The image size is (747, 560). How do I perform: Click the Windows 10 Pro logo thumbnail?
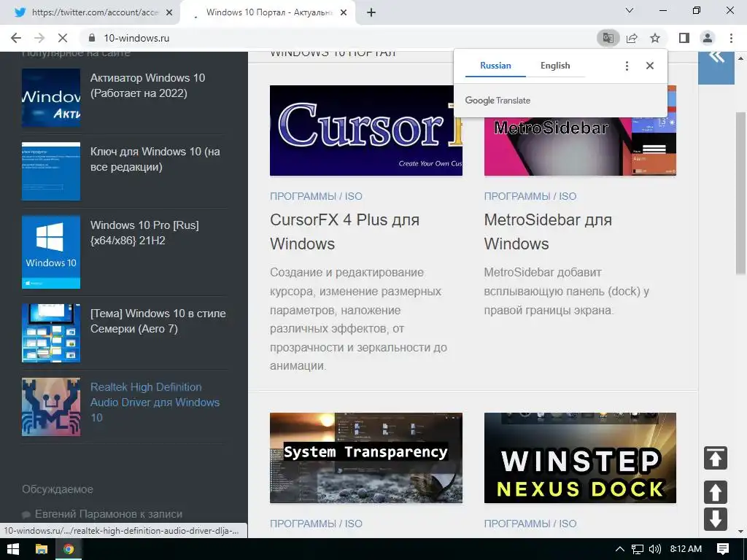click(51, 252)
